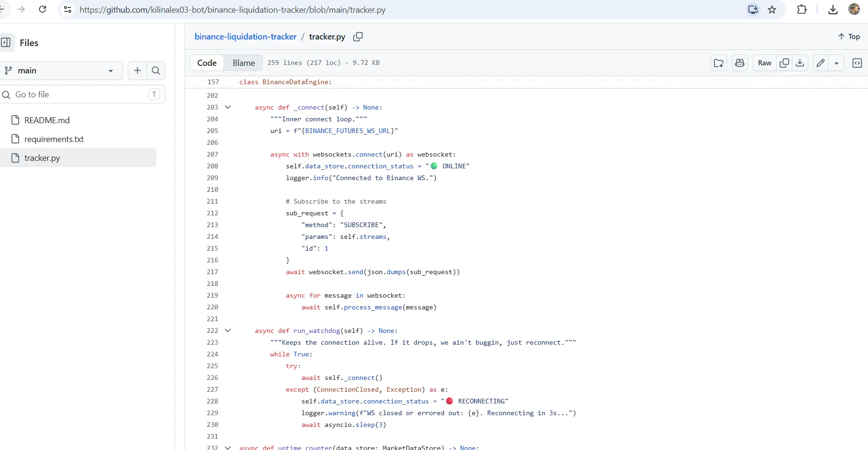This screenshot has height=450, width=868.
Task: Open README.md in file tree
Action: click(47, 120)
